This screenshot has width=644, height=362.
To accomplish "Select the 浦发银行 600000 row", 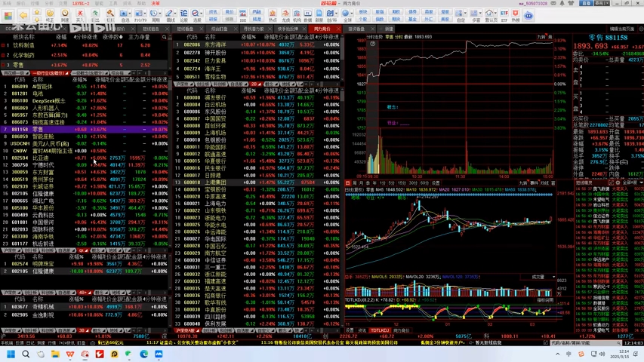I will click(x=257, y=98).
